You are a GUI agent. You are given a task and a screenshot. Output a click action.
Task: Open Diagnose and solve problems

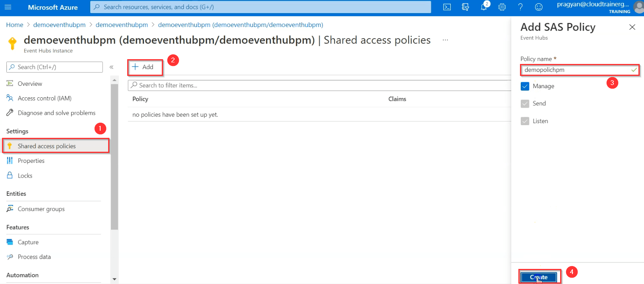[56, 113]
